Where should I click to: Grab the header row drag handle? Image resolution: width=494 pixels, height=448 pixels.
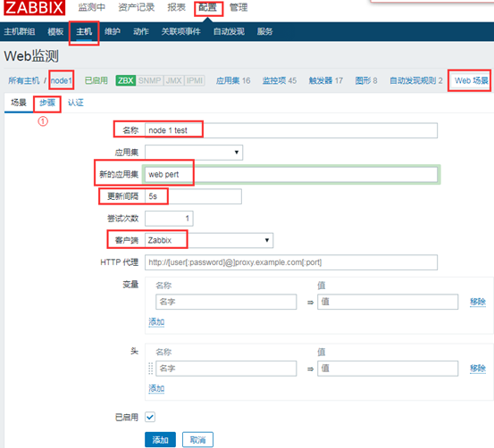(x=151, y=369)
